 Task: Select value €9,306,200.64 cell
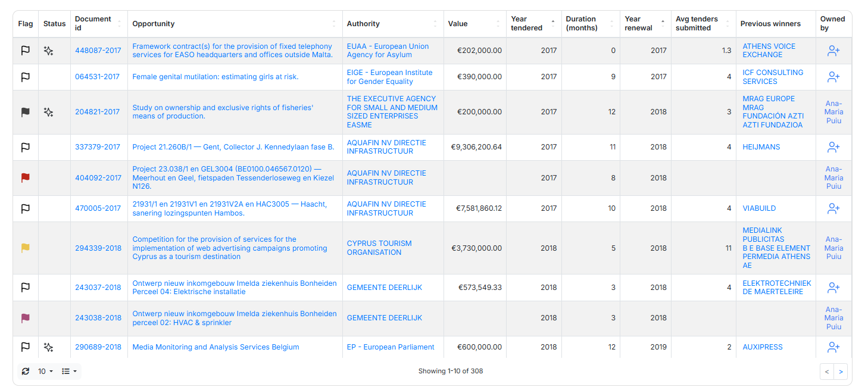474,147
